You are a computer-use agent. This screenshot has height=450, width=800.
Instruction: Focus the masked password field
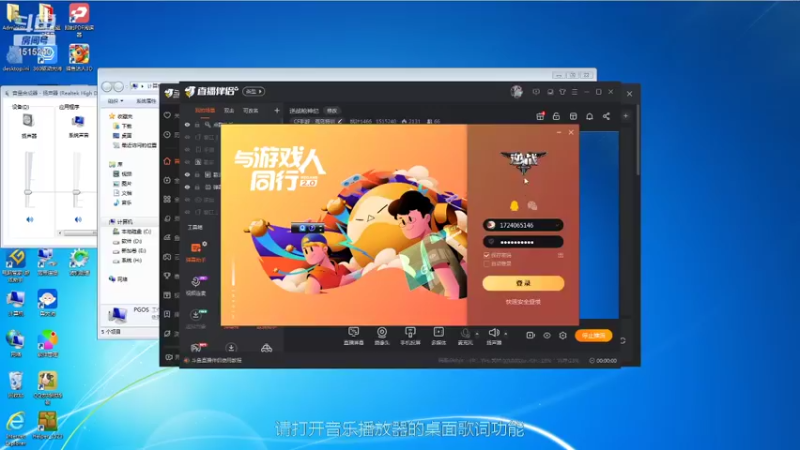(523, 242)
